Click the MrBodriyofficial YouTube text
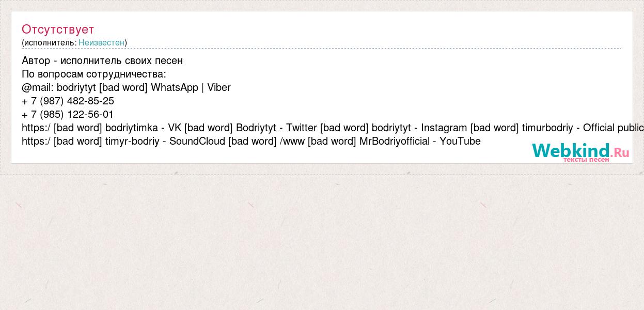This screenshot has width=644, height=310. pyautogui.click(x=420, y=141)
